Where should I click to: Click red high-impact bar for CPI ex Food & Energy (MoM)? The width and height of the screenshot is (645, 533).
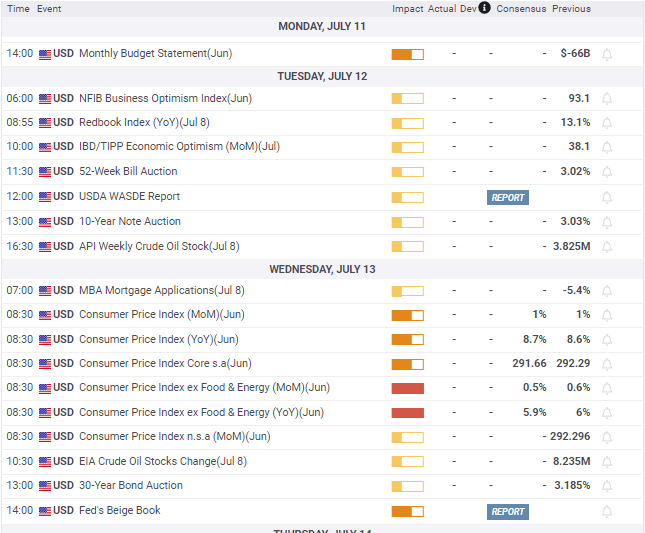pos(407,388)
